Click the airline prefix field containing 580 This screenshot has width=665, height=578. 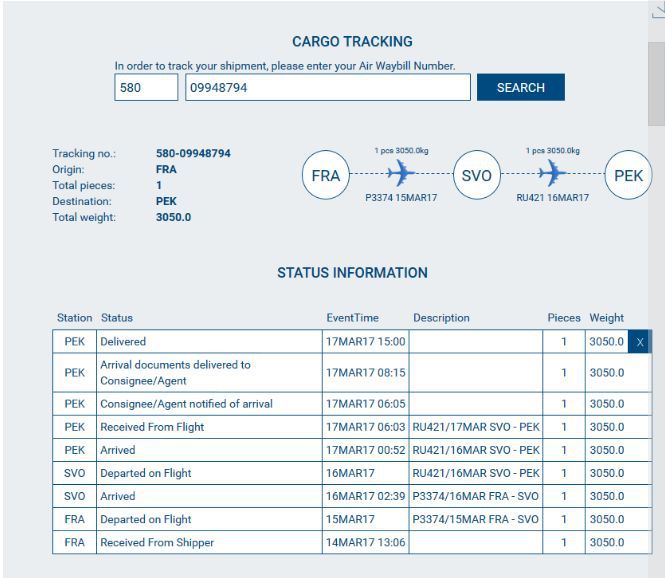coord(146,88)
